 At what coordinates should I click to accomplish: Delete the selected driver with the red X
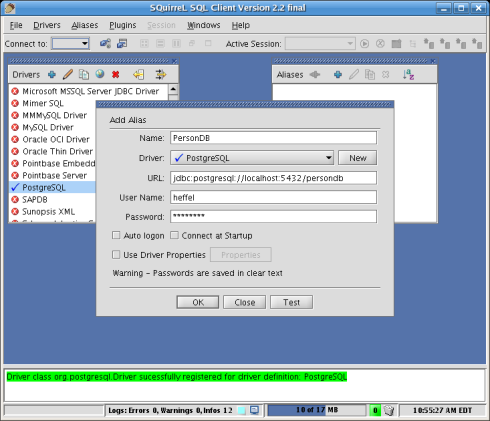(116, 74)
